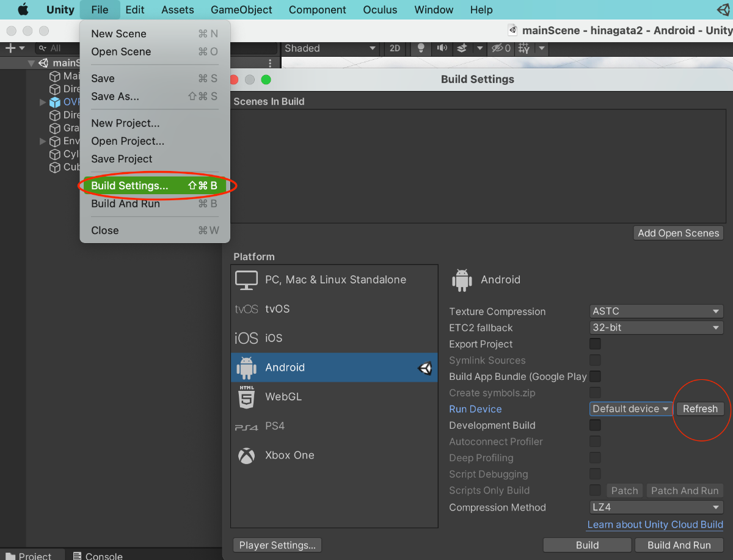Open the Oculus menu
This screenshot has width=733, height=560.
point(380,10)
